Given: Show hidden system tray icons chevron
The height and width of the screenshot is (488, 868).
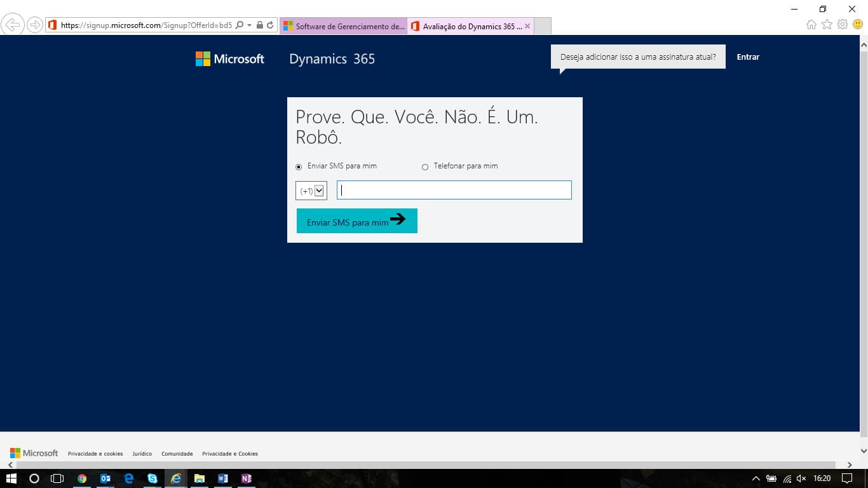Looking at the screenshot, I should [756, 478].
